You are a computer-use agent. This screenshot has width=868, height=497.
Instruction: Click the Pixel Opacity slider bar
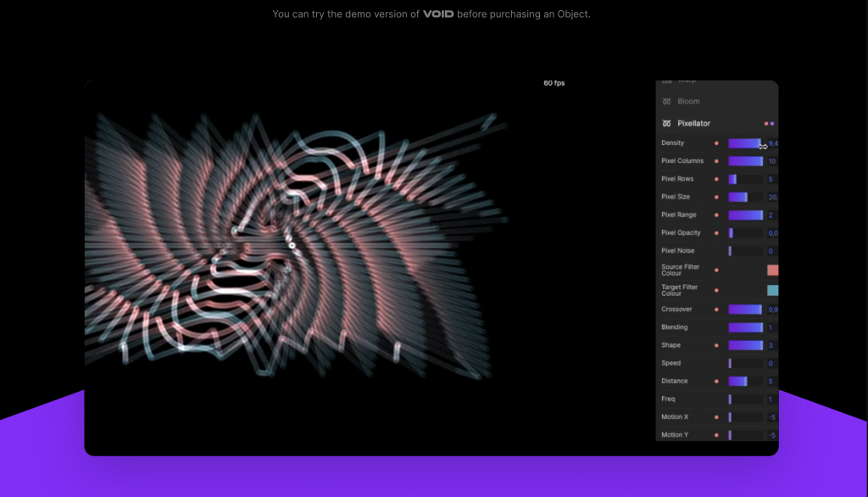[745, 233]
